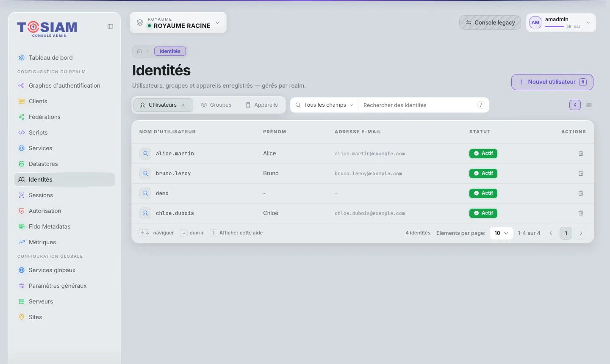This screenshot has width=610, height=364.
Task: Open Tableau de bord in sidebar
Action: [x=64, y=58]
